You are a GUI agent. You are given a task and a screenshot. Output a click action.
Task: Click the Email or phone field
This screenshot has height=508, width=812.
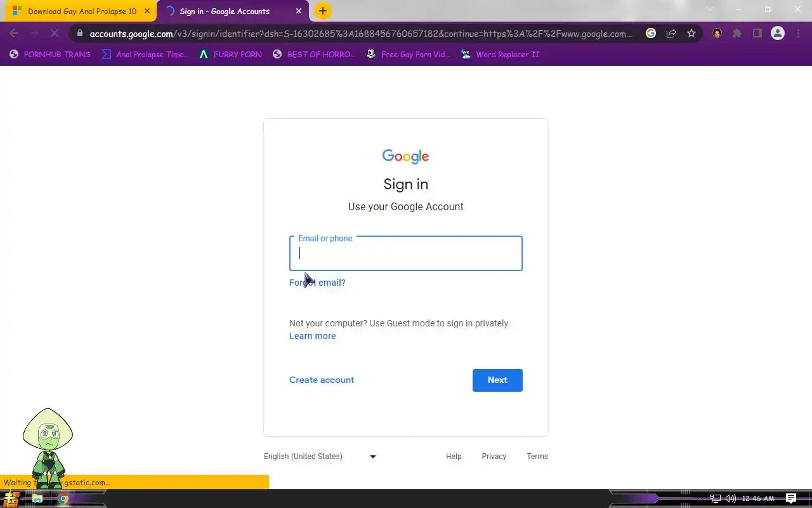click(x=406, y=253)
